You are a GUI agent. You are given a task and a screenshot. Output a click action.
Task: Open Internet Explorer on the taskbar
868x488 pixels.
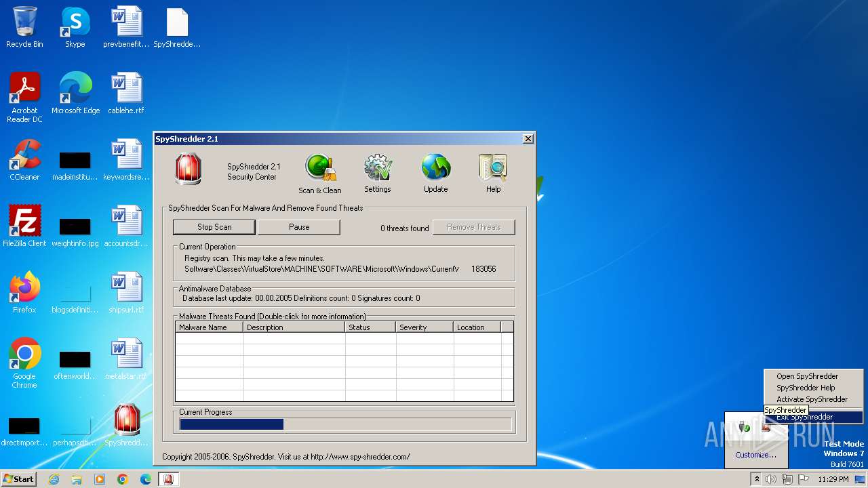tap(54, 479)
